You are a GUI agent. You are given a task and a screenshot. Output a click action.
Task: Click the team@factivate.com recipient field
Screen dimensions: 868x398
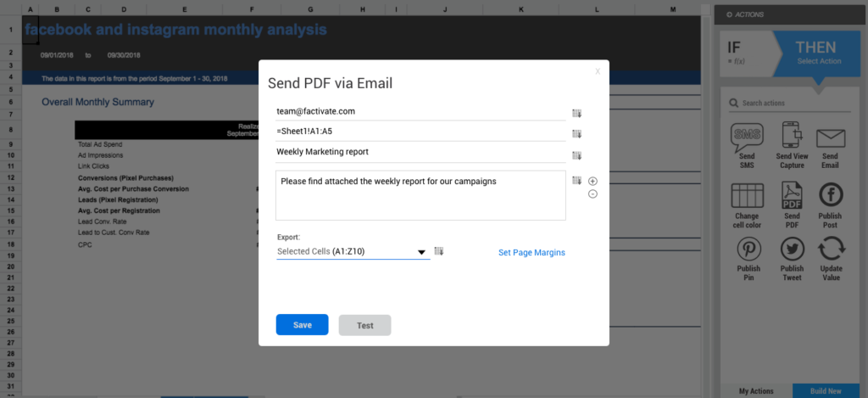point(420,111)
